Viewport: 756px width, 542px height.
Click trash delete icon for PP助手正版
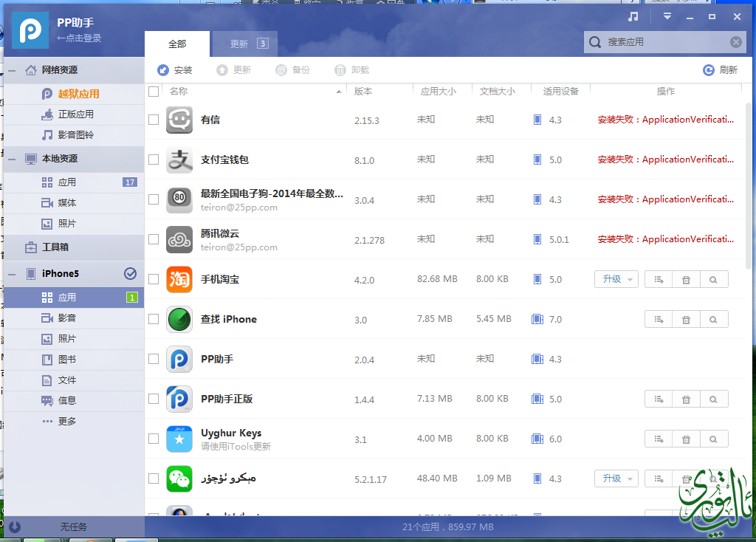(686, 399)
